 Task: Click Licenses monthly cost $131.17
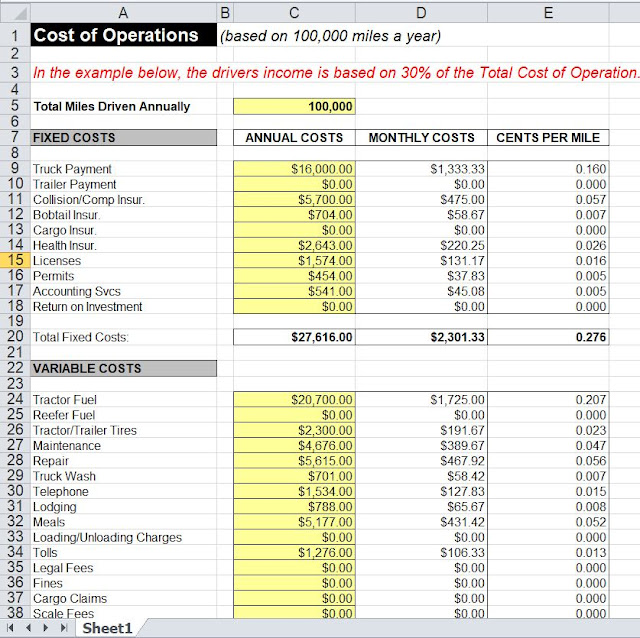421,260
